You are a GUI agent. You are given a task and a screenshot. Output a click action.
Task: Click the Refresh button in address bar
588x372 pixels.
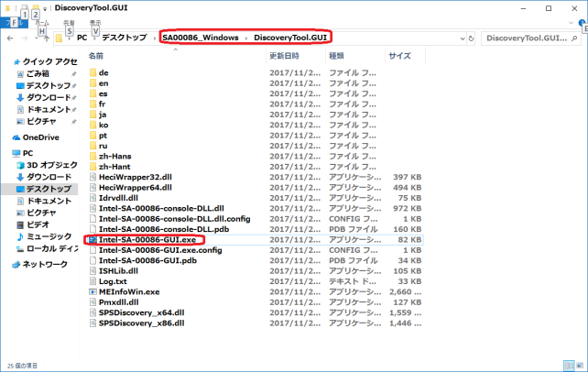(472, 38)
